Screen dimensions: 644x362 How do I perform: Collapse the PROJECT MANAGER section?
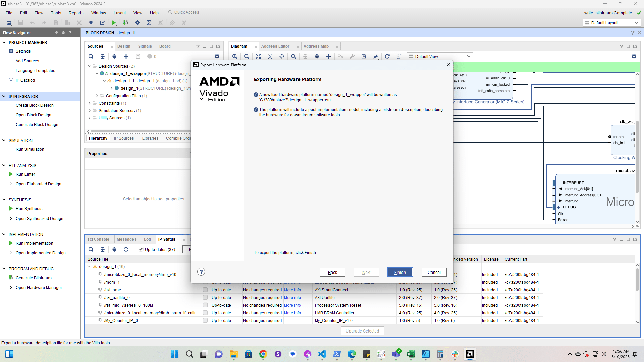[4, 43]
